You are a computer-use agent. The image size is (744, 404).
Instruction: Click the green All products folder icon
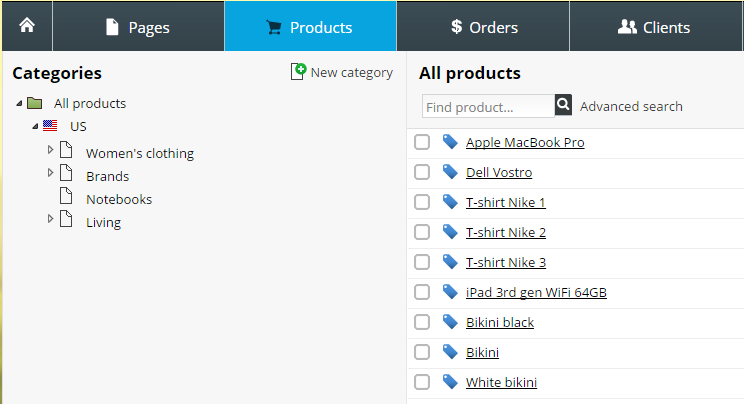[35, 103]
